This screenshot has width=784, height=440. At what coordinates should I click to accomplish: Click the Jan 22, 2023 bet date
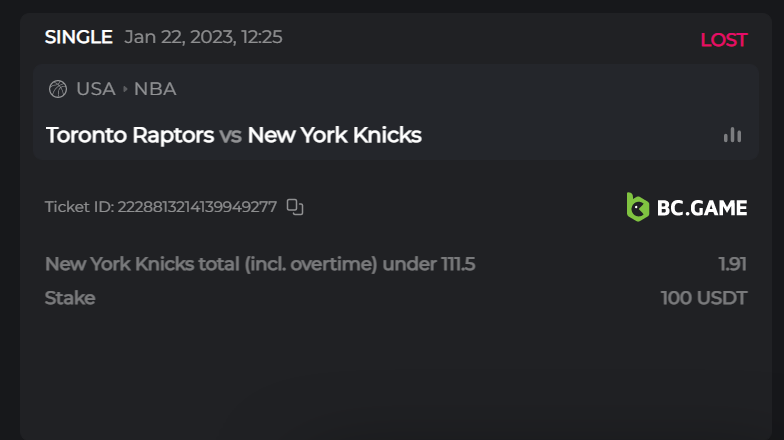(203, 37)
